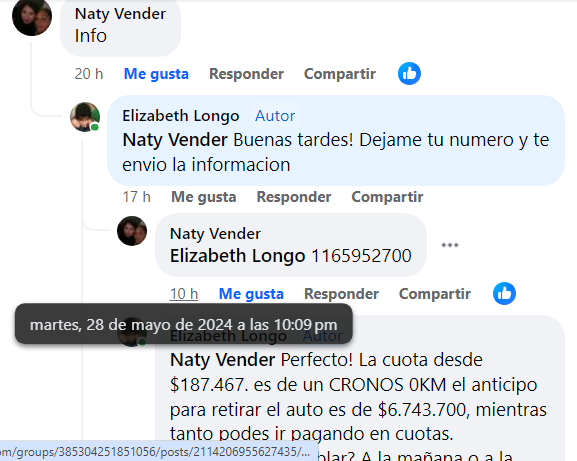Open Elizabeth Longo author name link
The height and width of the screenshot is (461, 577).
point(181,116)
